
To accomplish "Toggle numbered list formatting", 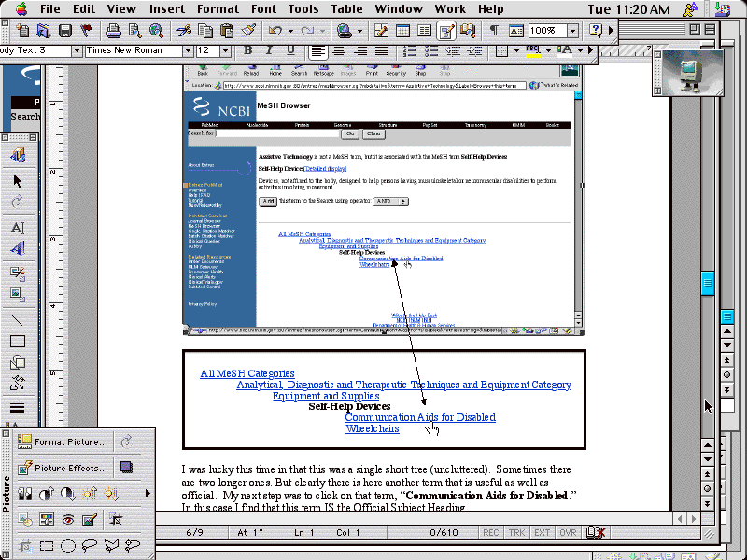I will (x=409, y=50).
